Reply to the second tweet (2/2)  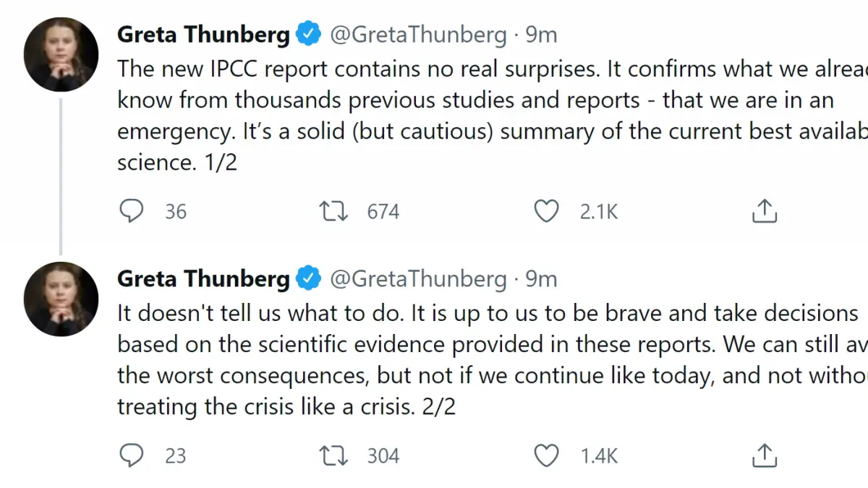coord(131,455)
